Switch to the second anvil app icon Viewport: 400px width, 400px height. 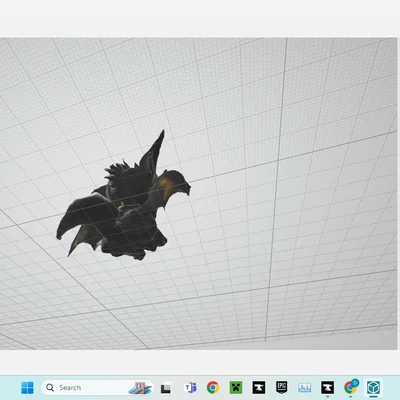[327, 388]
